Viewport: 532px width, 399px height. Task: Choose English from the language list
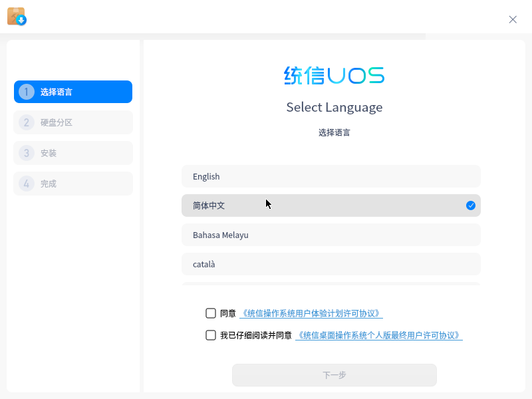pyautogui.click(x=331, y=176)
